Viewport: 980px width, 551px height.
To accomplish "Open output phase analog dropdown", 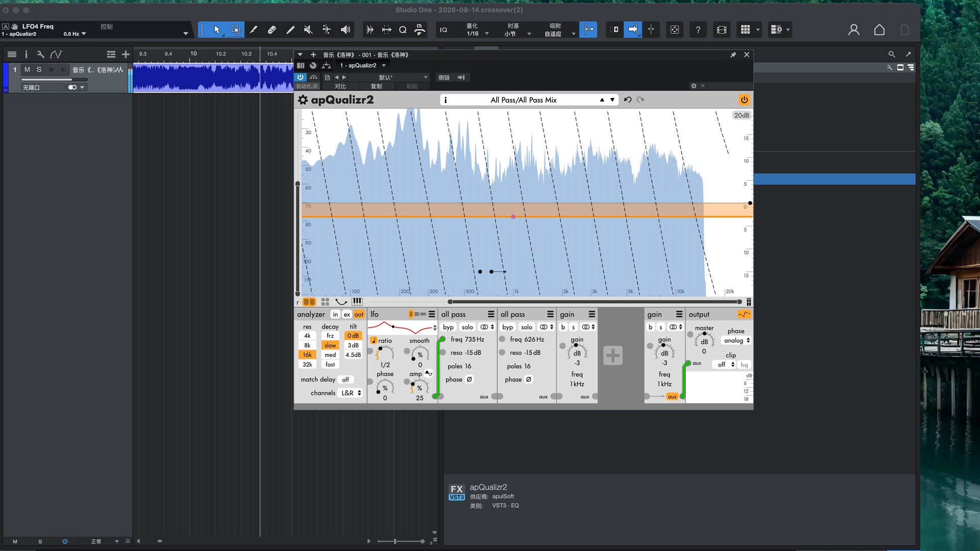I will [737, 341].
